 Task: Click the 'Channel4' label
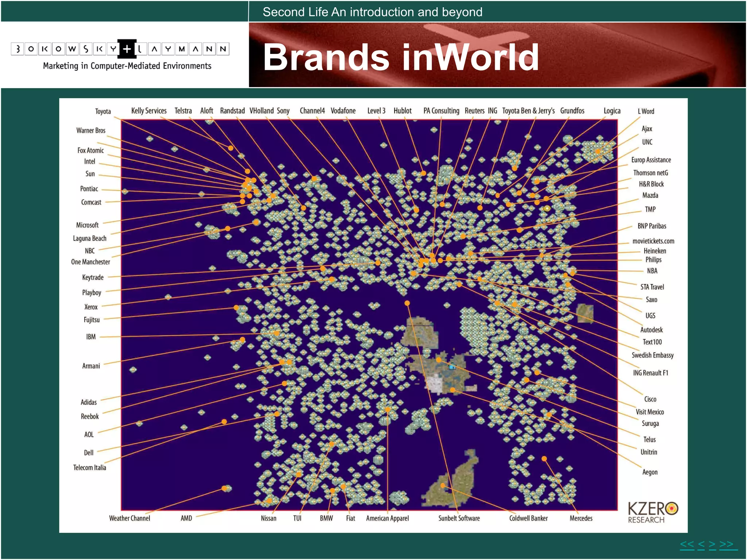(x=312, y=111)
